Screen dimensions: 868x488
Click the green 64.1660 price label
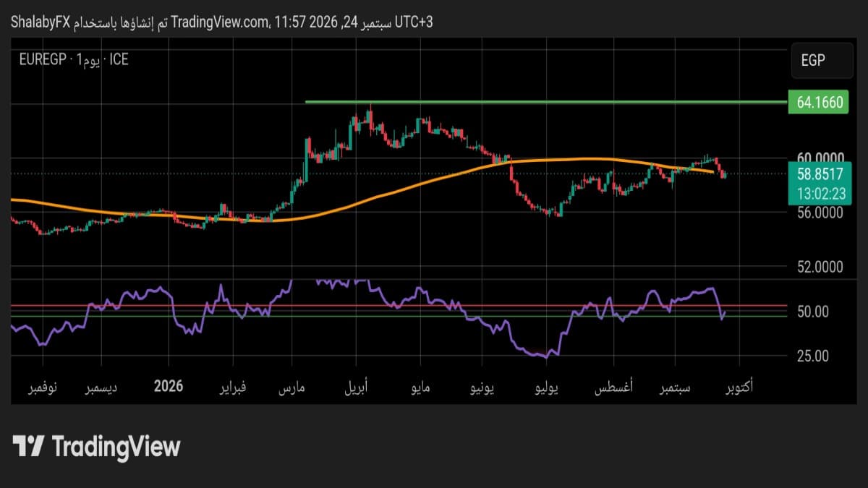(x=820, y=103)
